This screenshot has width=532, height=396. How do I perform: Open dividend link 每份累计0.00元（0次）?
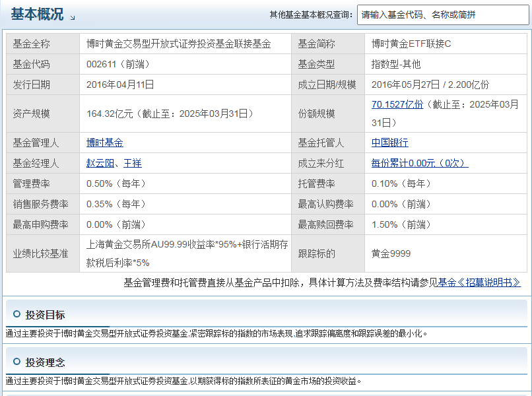pos(420,163)
